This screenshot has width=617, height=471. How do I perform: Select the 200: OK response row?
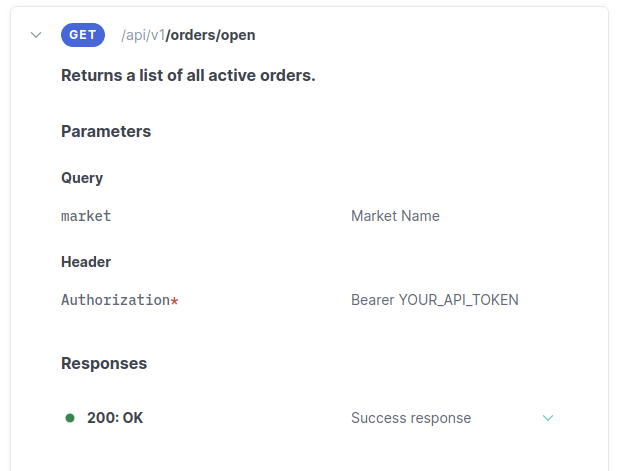point(115,418)
